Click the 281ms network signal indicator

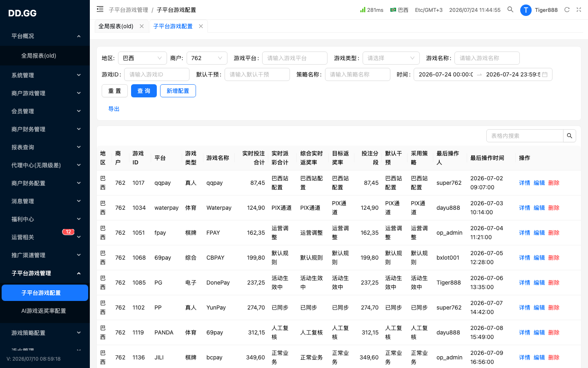click(x=372, y=10)
